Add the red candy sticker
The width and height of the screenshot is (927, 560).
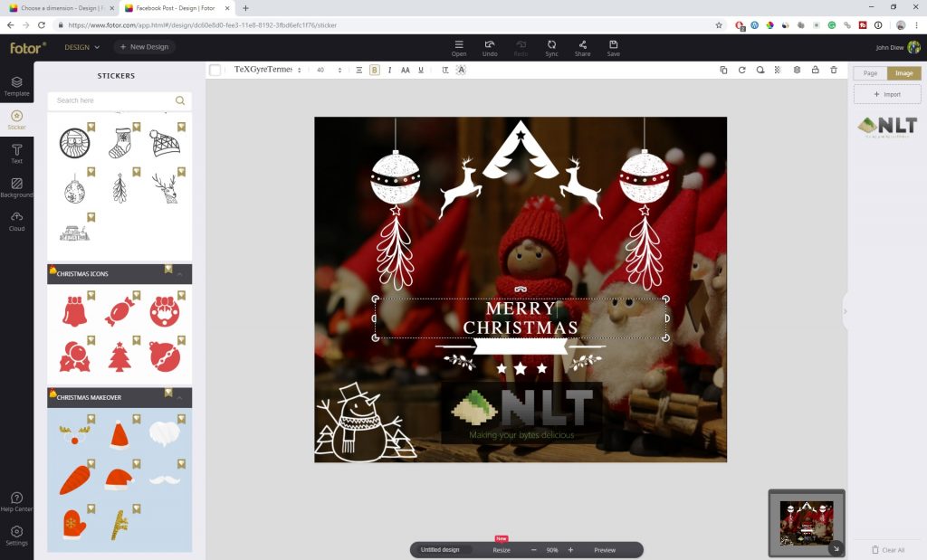[119, 311]
